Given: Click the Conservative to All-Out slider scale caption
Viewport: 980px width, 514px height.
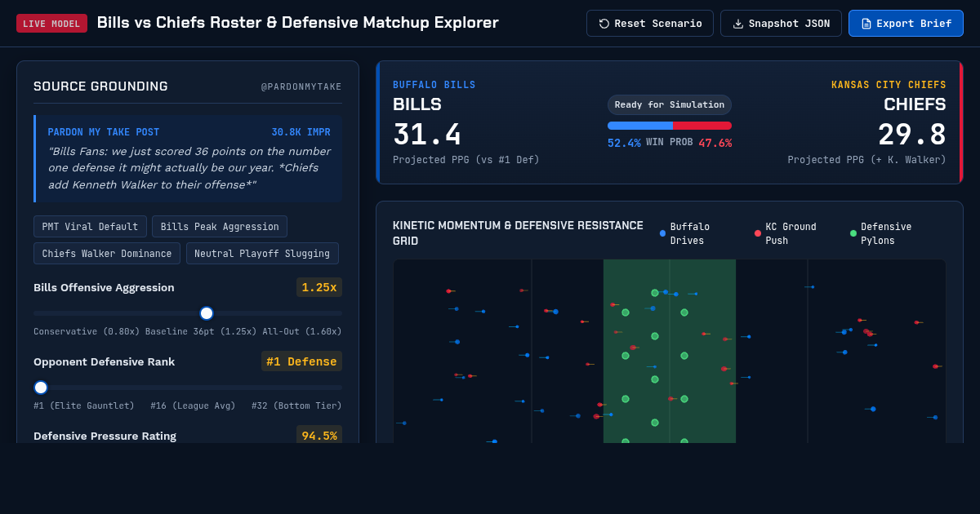Looking at the screenshot, I should [x=188, y=331].
